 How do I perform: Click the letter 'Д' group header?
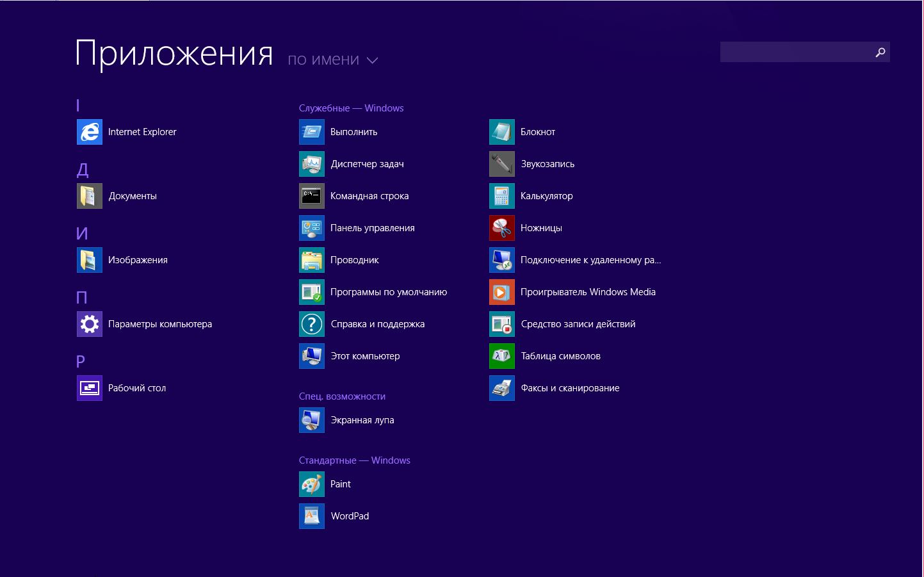click(83, 170)
